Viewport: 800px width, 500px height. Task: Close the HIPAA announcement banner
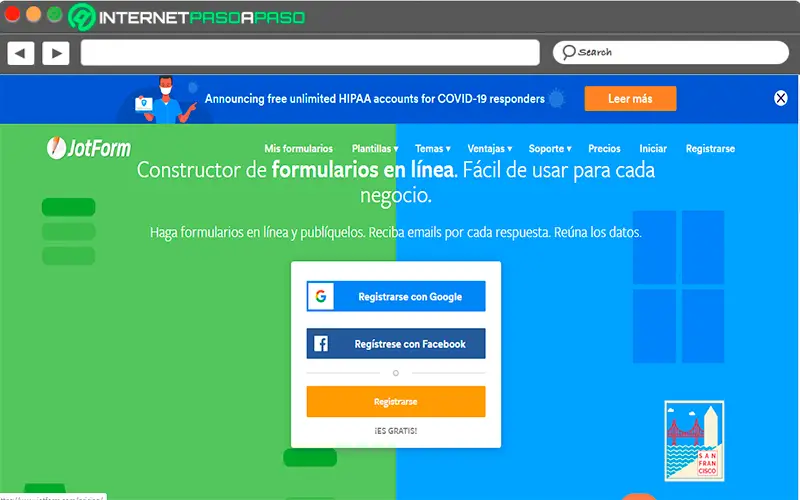click(781, 98)
